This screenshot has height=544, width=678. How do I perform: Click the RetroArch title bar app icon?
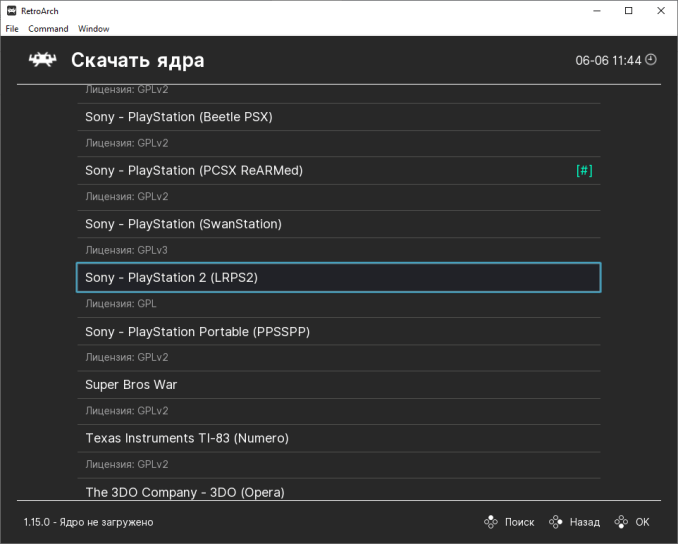(x=12, y=11)
